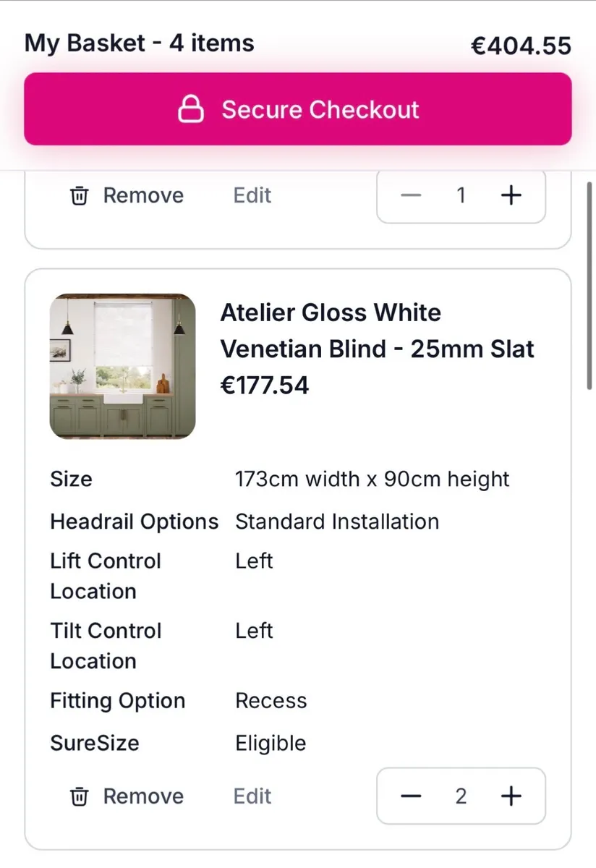This screenshot has height=868, width=596.
Task: Click the plus icon for the Venetian Blind quantity
Action: click(x=511, y=796)
